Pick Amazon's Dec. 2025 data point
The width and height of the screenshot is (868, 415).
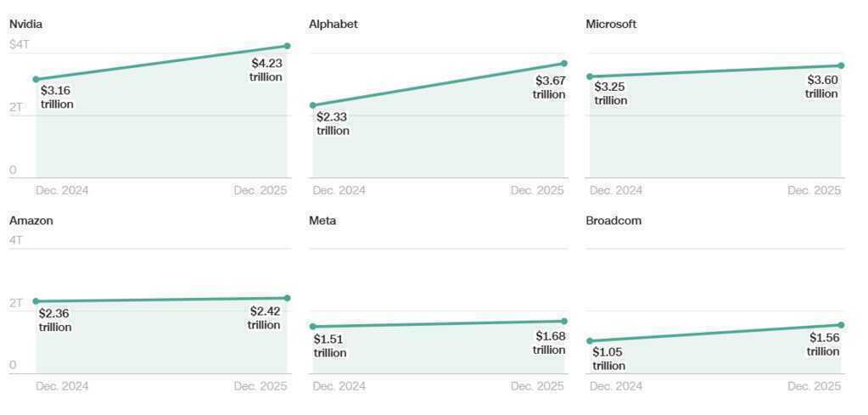pyautogui.click(x=288, y=298)
